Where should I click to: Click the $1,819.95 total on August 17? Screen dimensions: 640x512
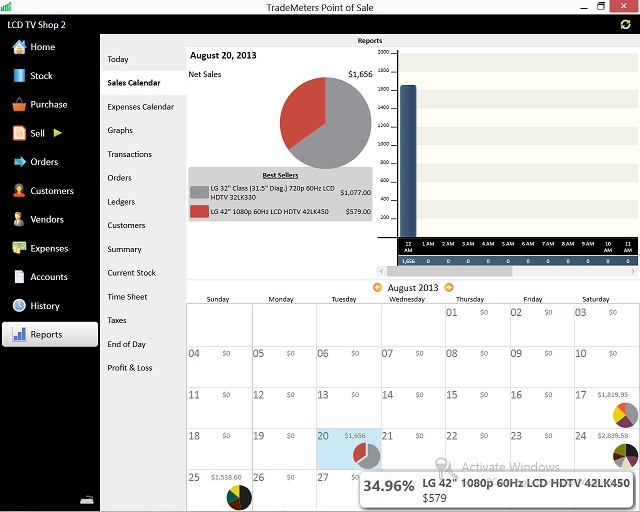pos(613,395)
